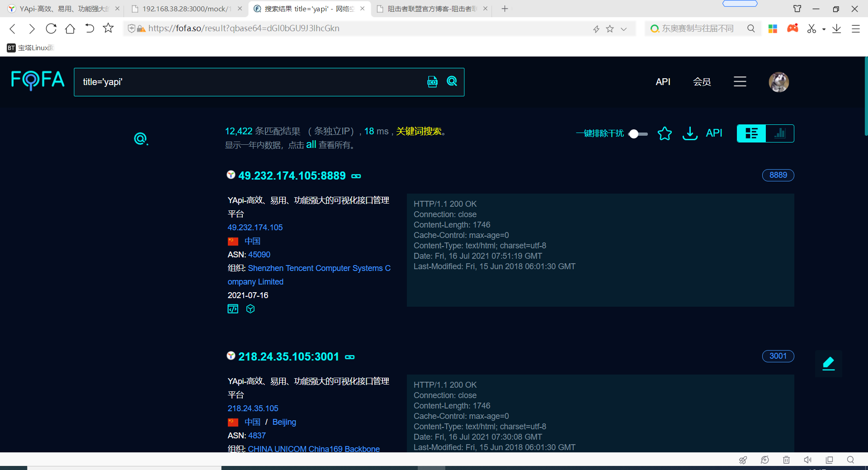Click the cube component icon for 49.232.174.105
The image size is (868, 470).
tap(250, 309)
